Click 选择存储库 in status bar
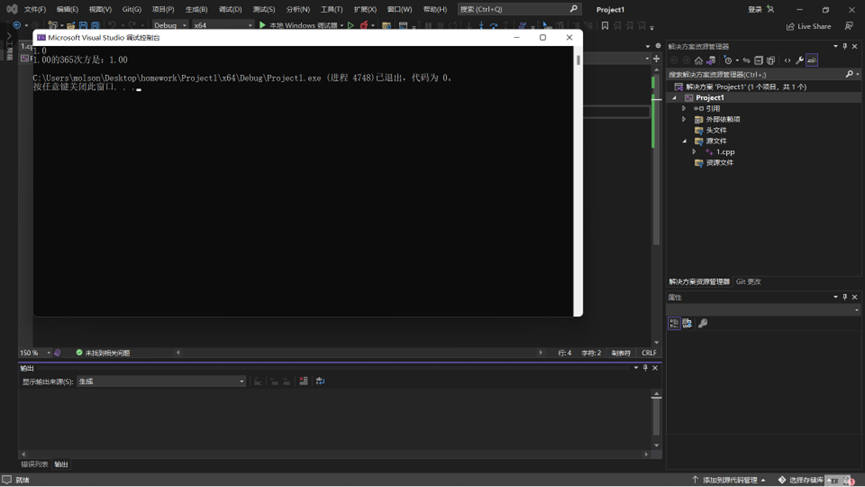The height and width of the screenshot is (487, 865). coord(801,480)
